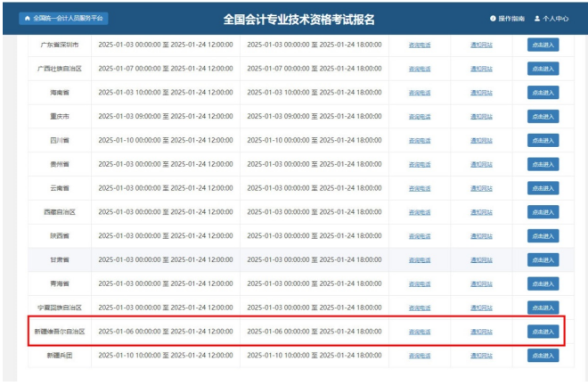
Task: Select 点击进入 in the 海南省 row
Action: (x=543, y=92)
